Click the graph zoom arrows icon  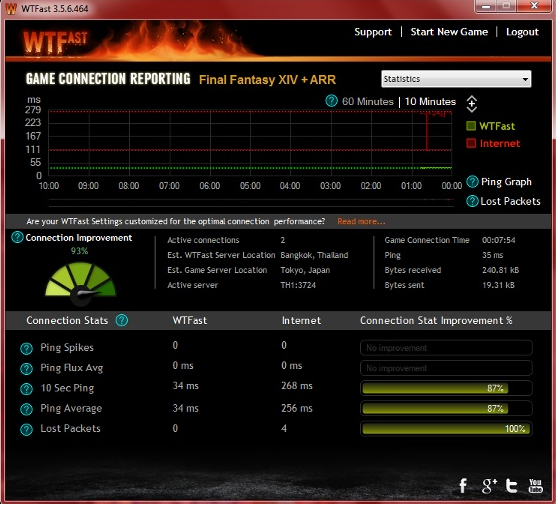pyautogui.click(x=472, y=104)
